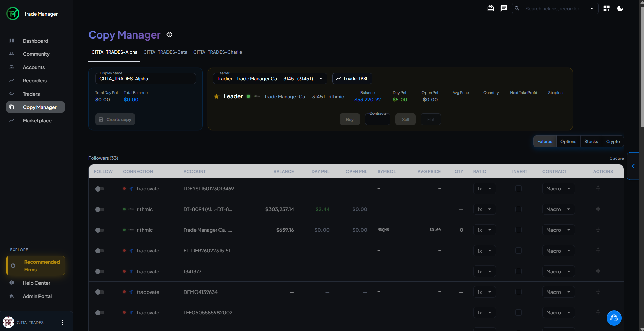Open the Tradier leader account dropdown
Viewport: 644px width, 331px height.
pos(269,78)
